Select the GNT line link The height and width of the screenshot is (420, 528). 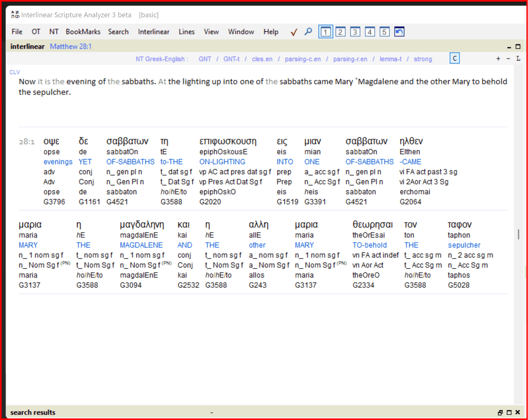(x=205, y=59)
